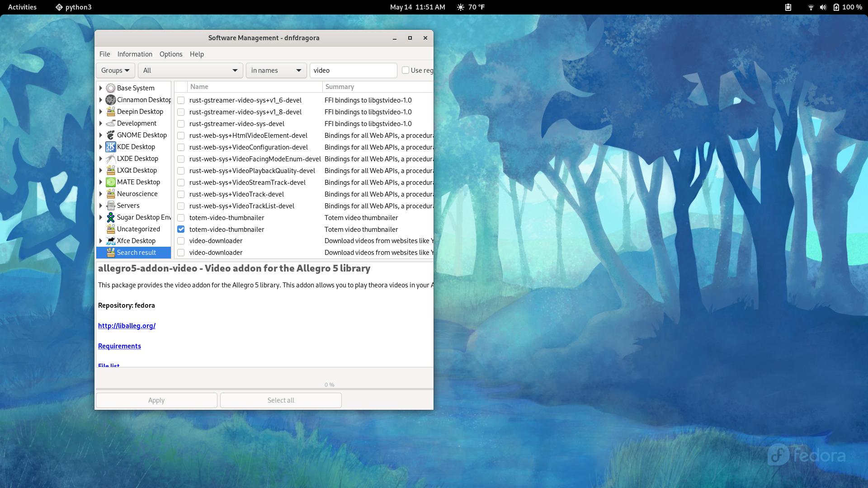868x488 pixels.
Task: Check the rust-gstreamer-video-sys+v1_6-devel package
Action: point(181,100)
